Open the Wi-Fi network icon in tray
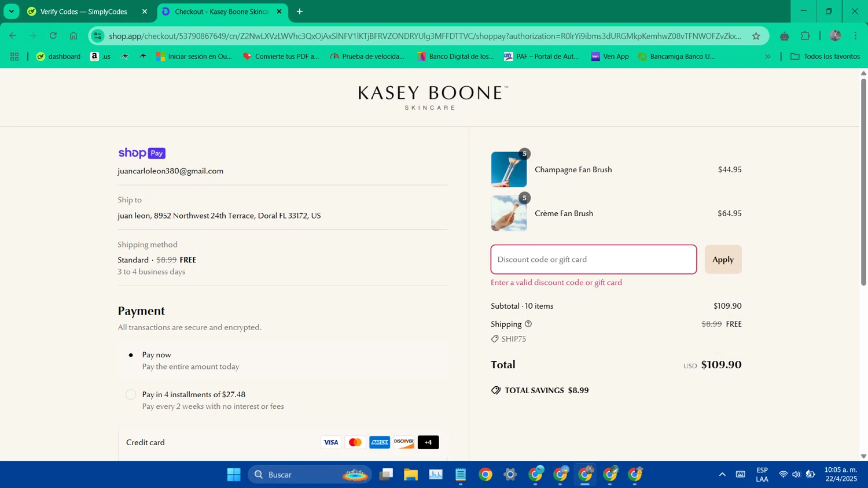This screenshot has width=868, height=488. pos(783,475)
